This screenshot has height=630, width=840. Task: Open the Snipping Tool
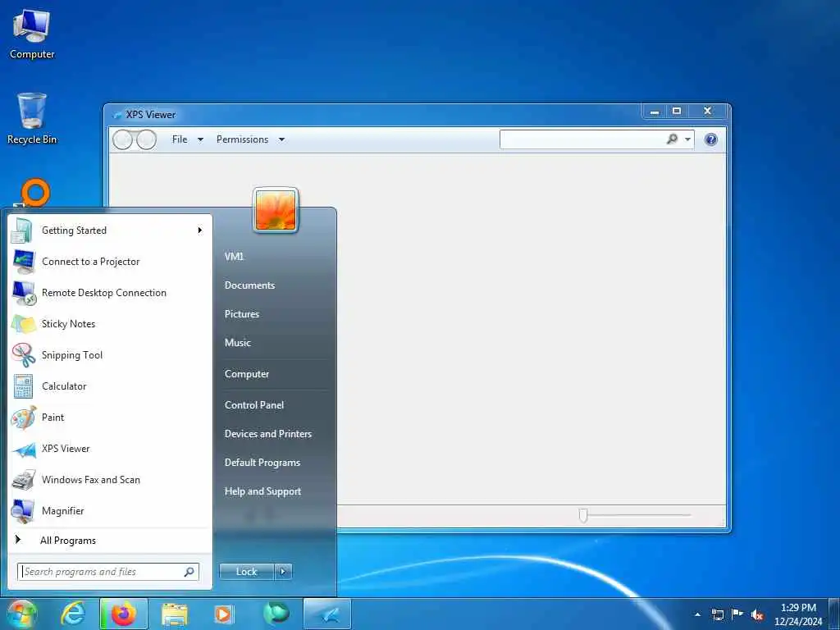point(110,355)
